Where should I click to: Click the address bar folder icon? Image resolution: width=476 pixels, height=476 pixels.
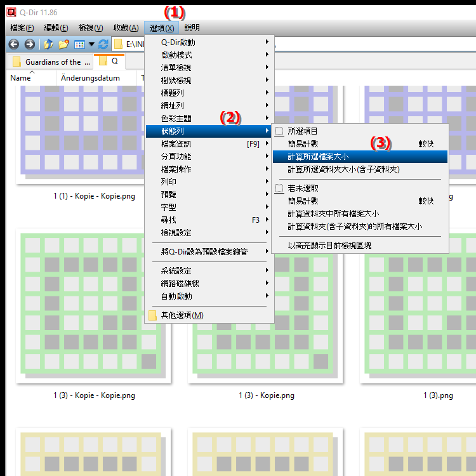(x=118, y=44)
